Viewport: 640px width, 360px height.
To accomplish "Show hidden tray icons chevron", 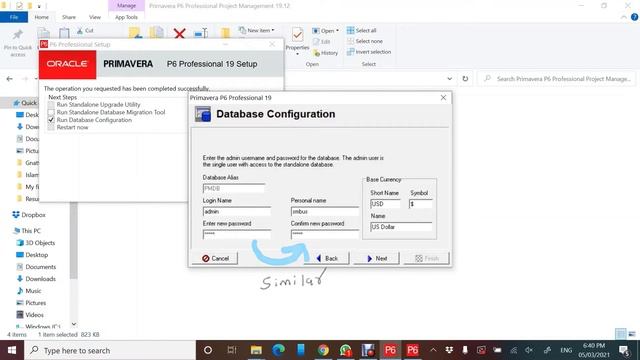I will (x=433, y=350).
